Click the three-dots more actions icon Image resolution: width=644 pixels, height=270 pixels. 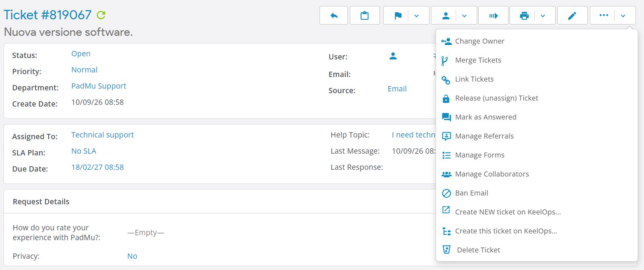point(604,15)
